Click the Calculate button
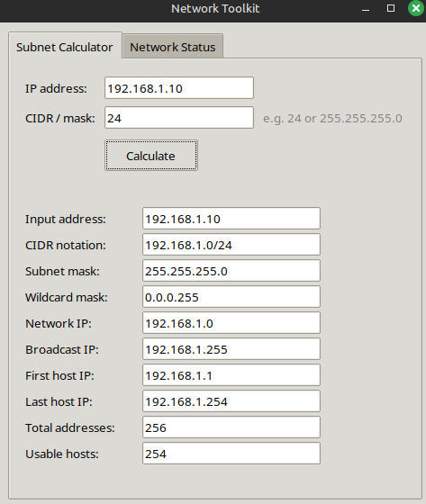 tap(151, 156)
